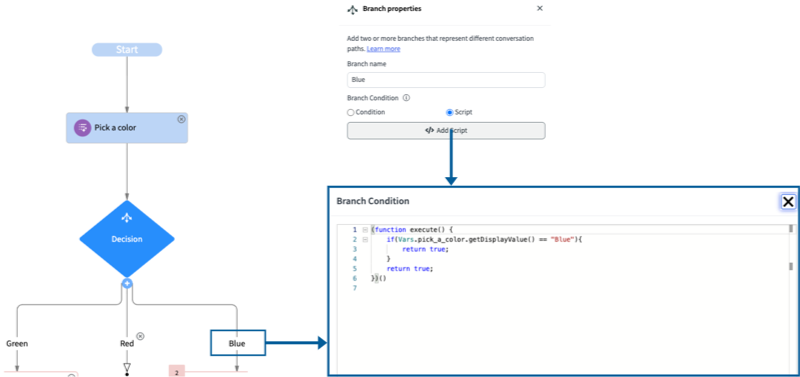Collapse the if block on line 2

coord(365,239)
